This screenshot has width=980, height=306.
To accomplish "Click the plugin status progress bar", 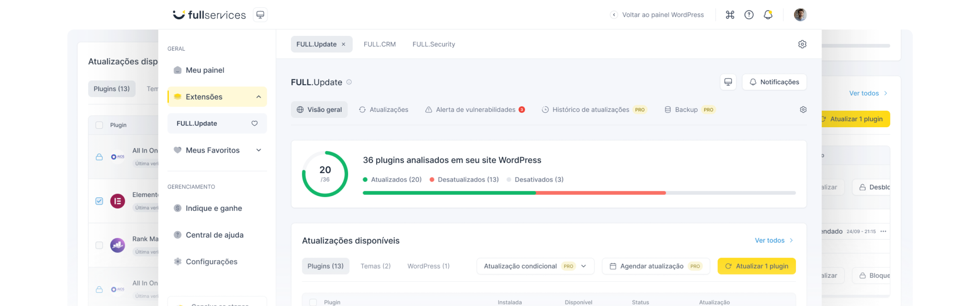I will point(579,193).
